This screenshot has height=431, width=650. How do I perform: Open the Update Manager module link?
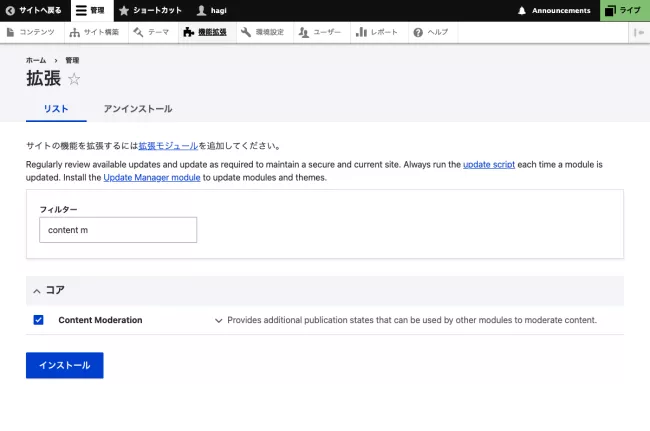point(152,177)
